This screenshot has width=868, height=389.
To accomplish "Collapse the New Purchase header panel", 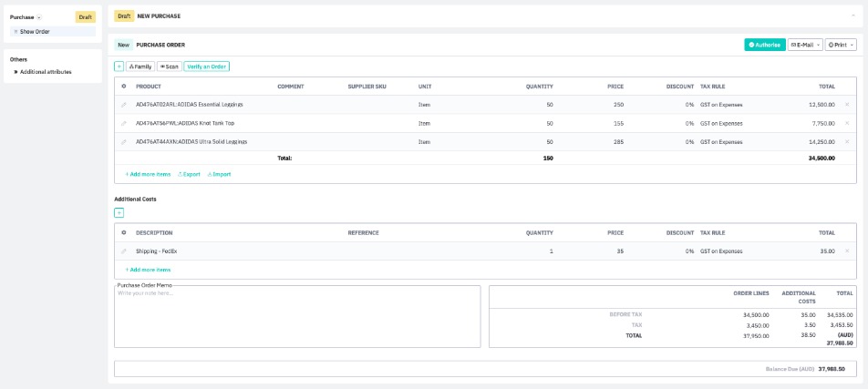I will point(852,15).
